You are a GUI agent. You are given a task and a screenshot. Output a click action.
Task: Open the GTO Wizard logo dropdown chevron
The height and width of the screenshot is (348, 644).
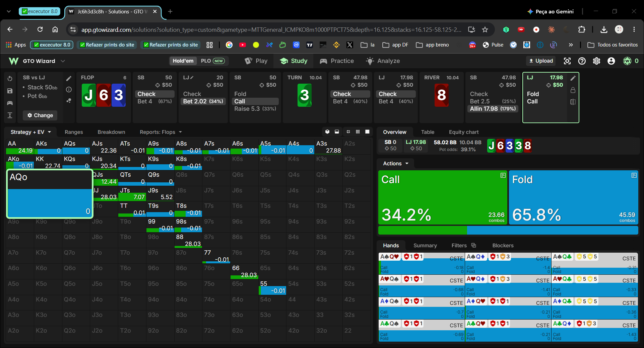(x=63, y=61)
